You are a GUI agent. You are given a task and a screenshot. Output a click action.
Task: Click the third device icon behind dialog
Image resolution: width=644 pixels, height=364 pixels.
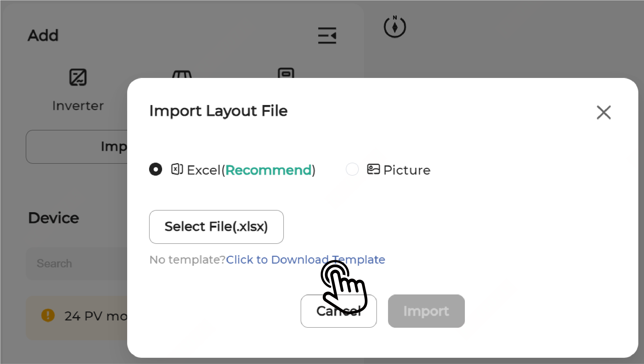(286, 73)
